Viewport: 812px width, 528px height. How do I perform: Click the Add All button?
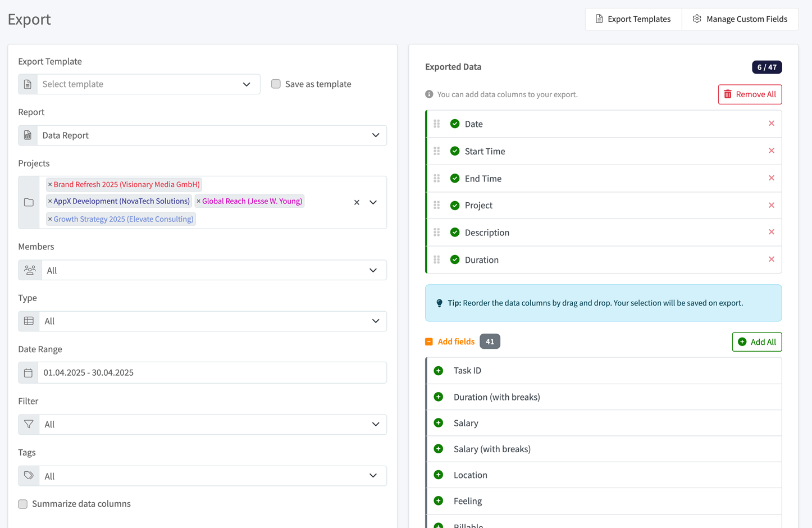756,342
